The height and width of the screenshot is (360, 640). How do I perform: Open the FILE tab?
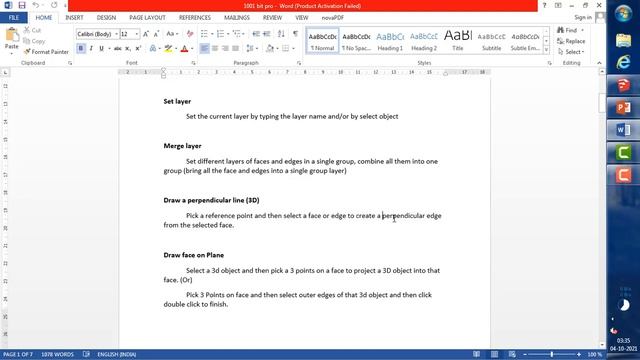pyautogui.click(x=13, y=18)
